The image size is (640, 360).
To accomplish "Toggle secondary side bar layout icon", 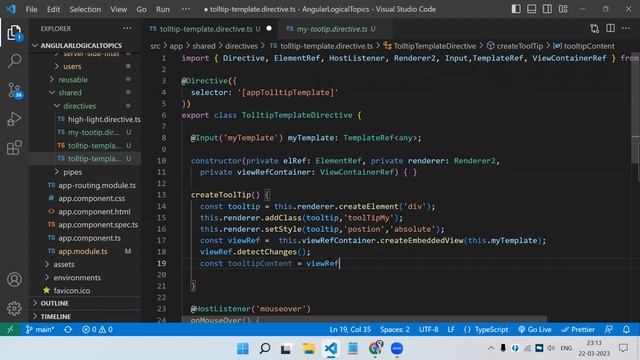I will tap(547, 9).
